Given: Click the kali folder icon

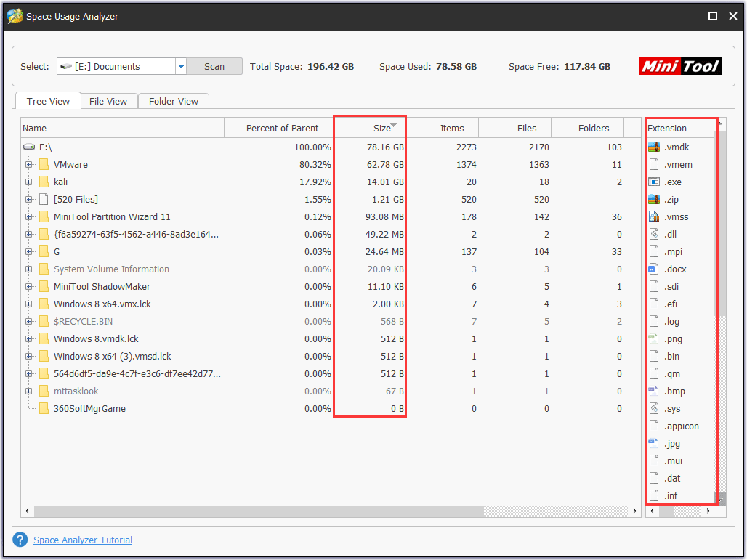Looking at the screenshot, I should (x=44, y=182).
